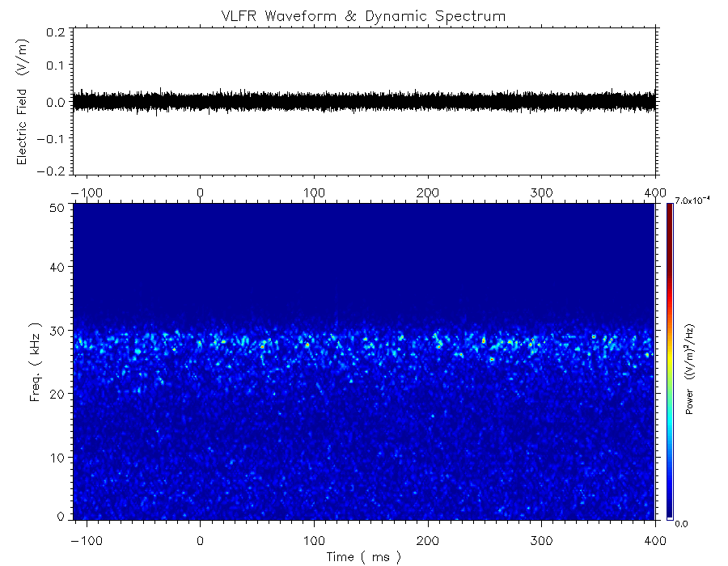
Task: Click the VLFR Waveform & Dynamic Spectrum title
Action: coord(364,15)
